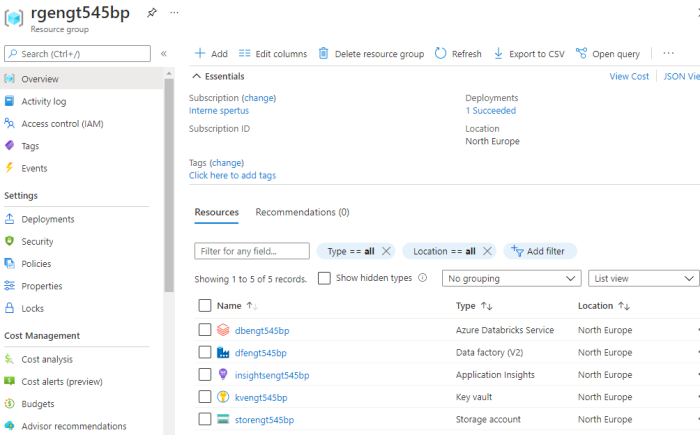Click the Access control IAM icon

(9, 123)
